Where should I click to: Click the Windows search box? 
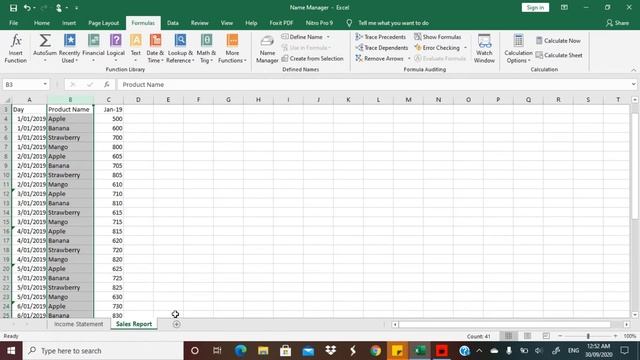[x=103, y=351]
